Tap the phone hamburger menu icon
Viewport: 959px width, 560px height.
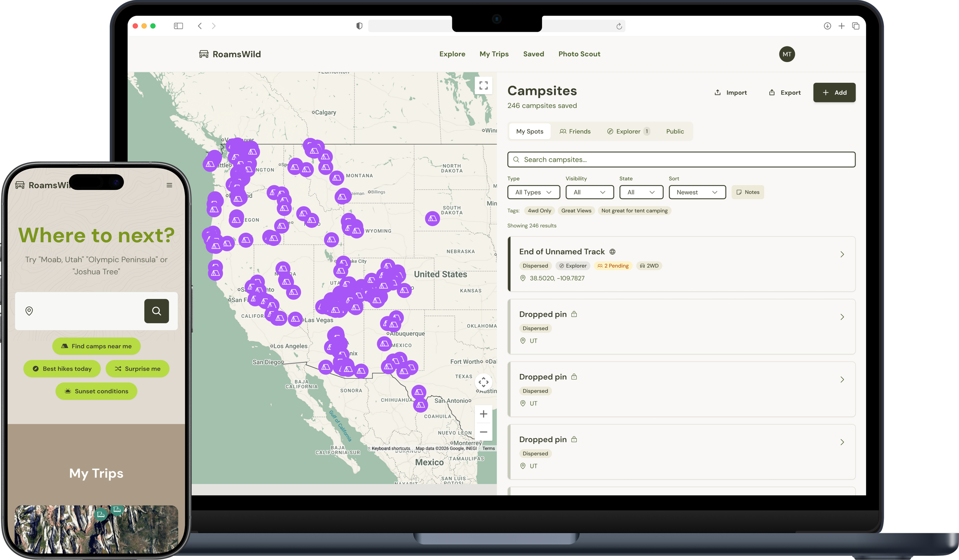tap(169, 185)
